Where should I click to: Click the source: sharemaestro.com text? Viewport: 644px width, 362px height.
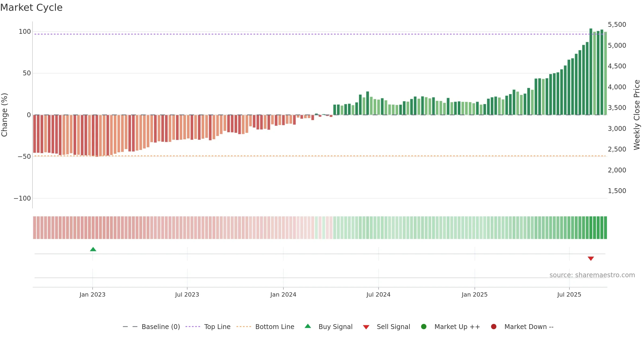pyautogui.click(x=592, y=275)
